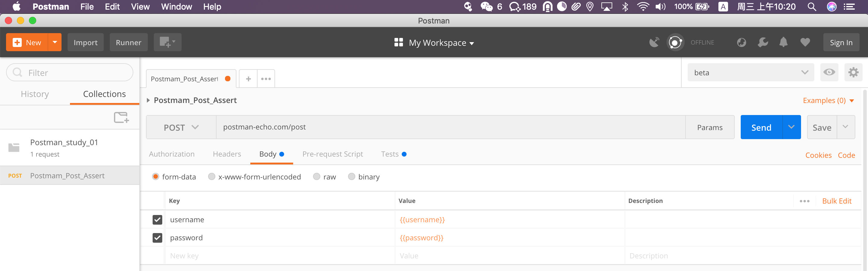
Task: Switch to History tab
Action: tap(35, 94)
